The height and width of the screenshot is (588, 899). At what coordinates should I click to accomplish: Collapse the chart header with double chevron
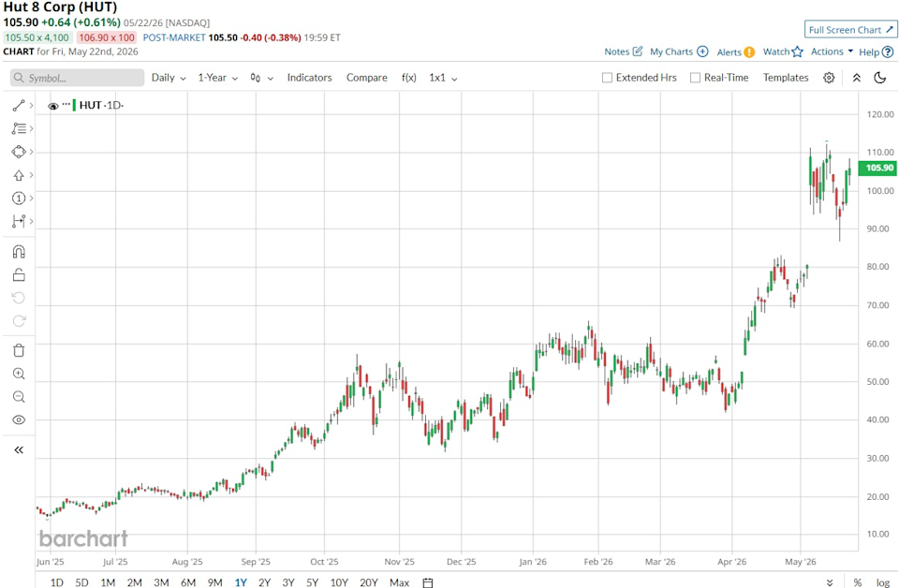857,78
